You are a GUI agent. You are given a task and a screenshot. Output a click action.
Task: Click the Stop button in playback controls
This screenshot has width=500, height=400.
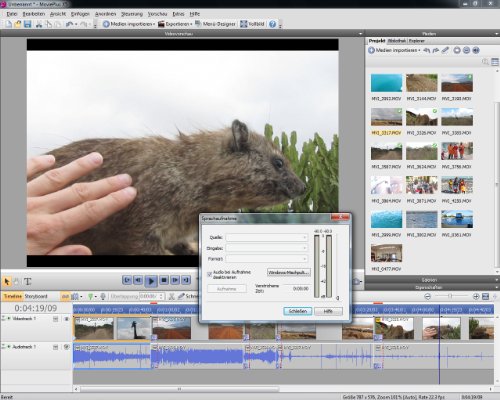163,280
